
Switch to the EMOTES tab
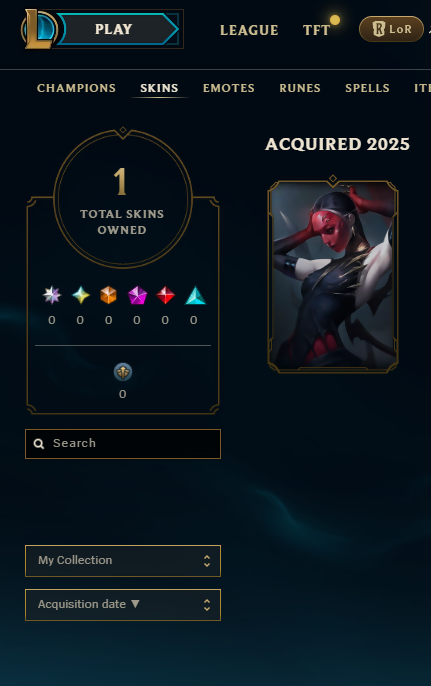(x=229, y=88)
